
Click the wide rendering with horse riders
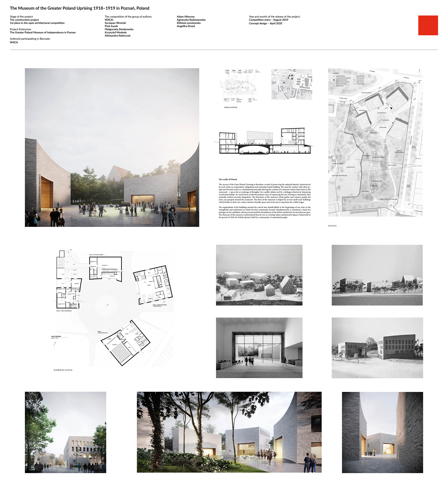229,432
